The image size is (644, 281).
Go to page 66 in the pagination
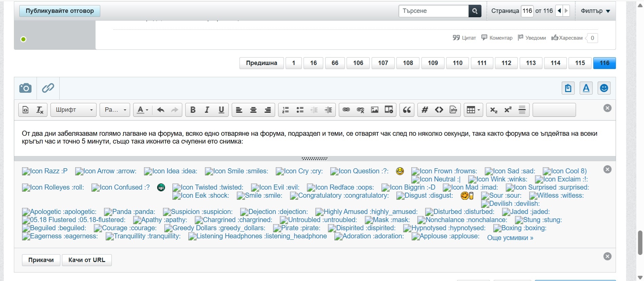[335, 63]
